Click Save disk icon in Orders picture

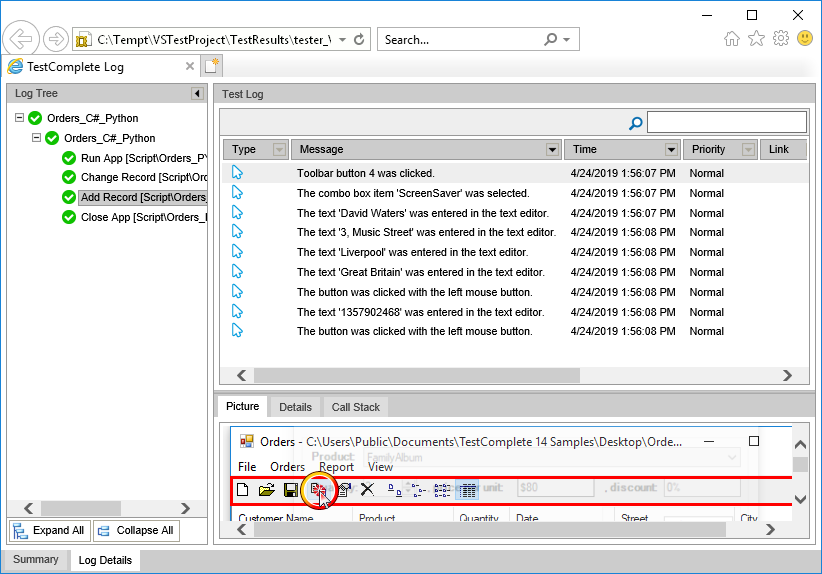tap(290, 490)
